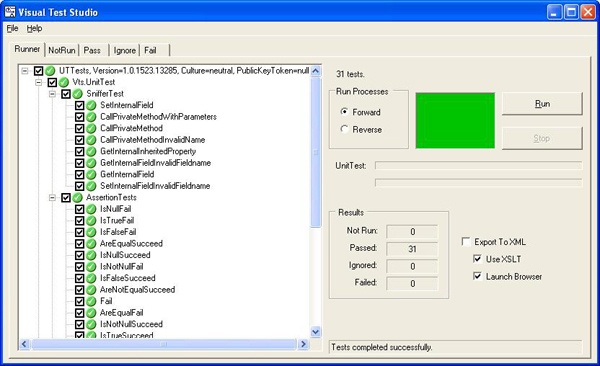Click the pass icon next to AreEqualSucceed
The image size is (600, 366).
[91, 243]
